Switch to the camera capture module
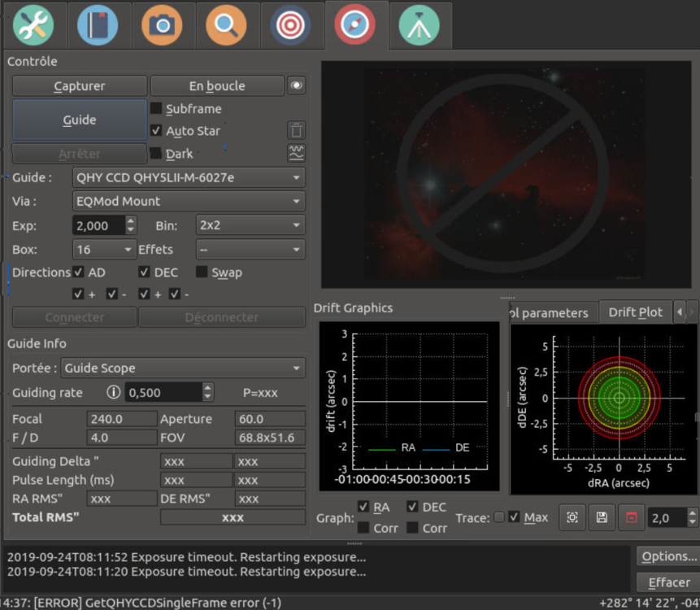 click(162, 26)
